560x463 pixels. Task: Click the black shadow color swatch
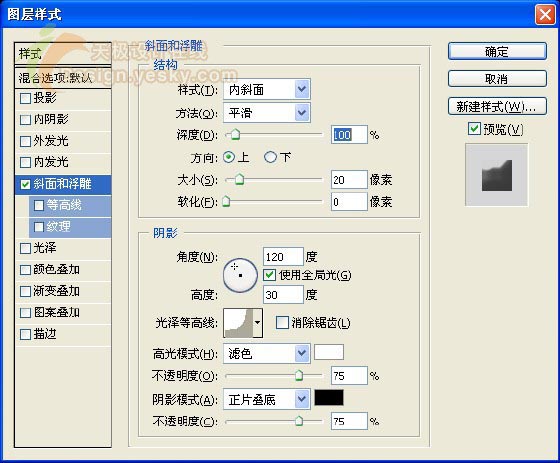329,398
